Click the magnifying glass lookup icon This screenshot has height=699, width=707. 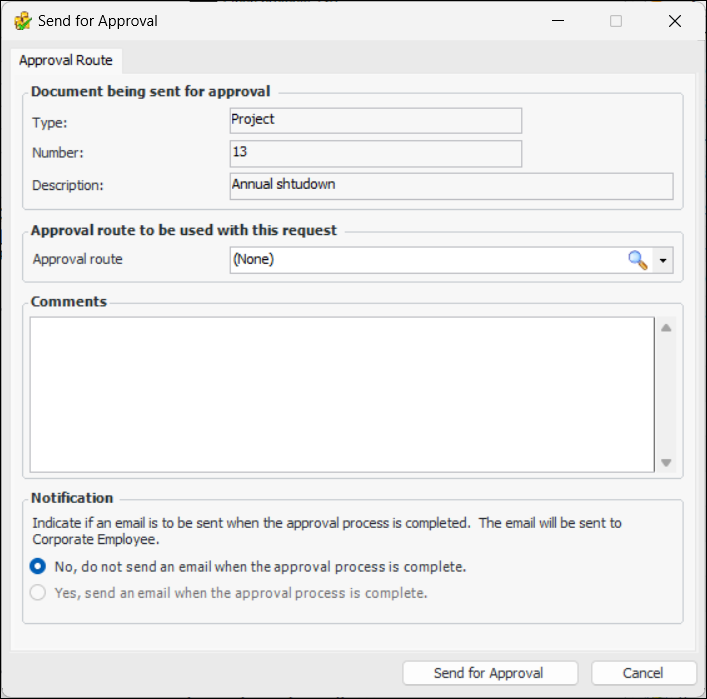pos(637,260)
